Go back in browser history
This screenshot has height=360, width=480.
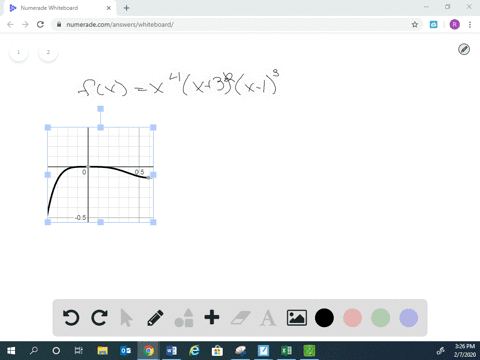[x=10, y=24]
